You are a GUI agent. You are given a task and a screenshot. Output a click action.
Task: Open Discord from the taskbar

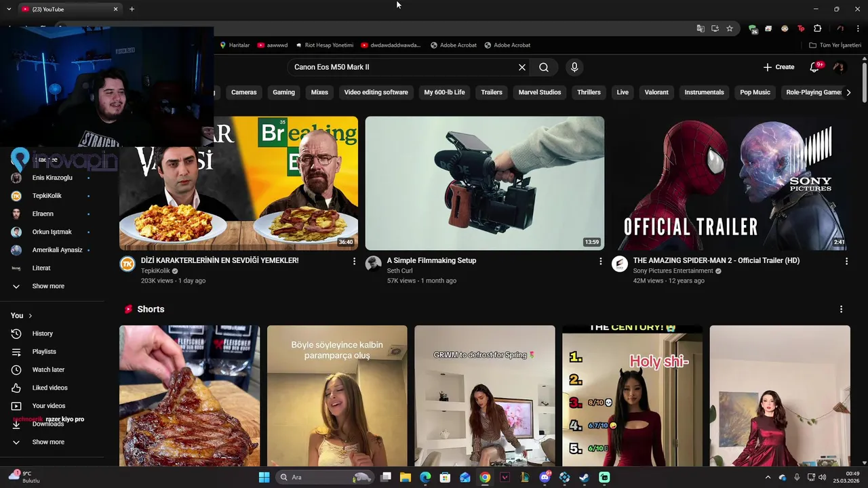[x=545, y=477]
